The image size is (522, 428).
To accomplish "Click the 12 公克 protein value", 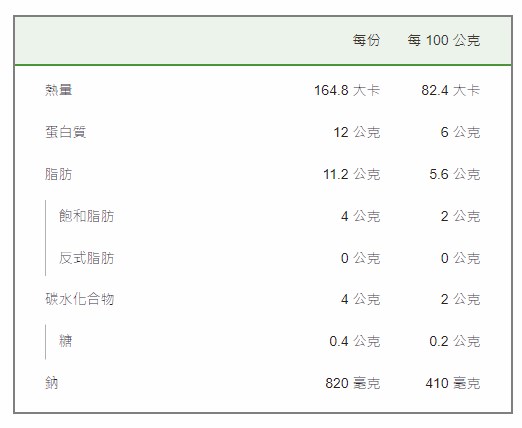I will click(x=357, y=132).
